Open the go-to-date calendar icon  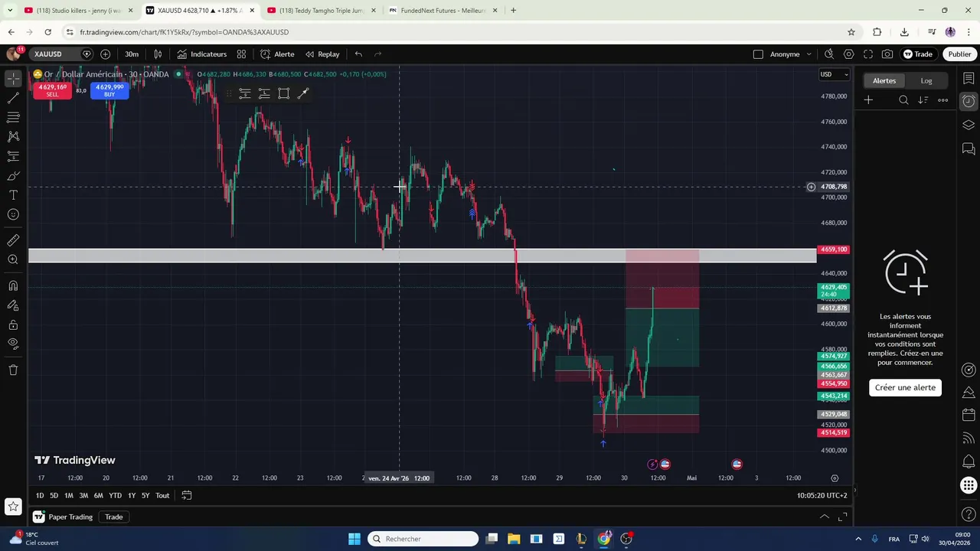point(186,496)
